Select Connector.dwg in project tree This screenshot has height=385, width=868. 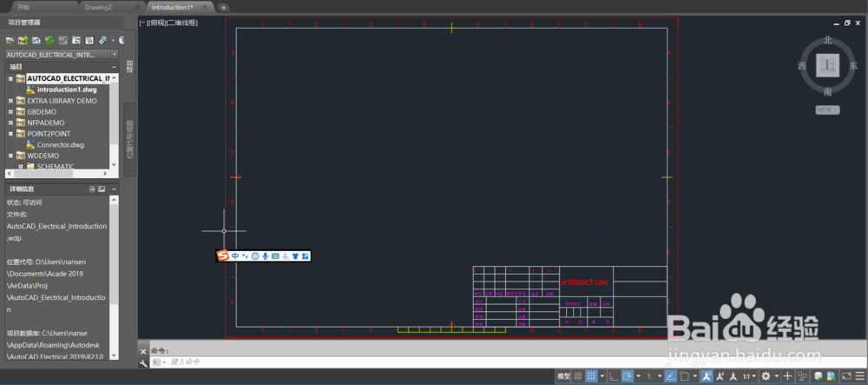click(x=61, y=145)
